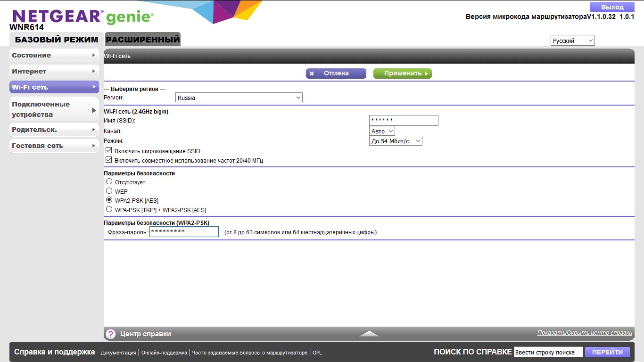This screenshot has width=644, height=362.
Task: Select WEP security option
Action: [x=109, y=191]
